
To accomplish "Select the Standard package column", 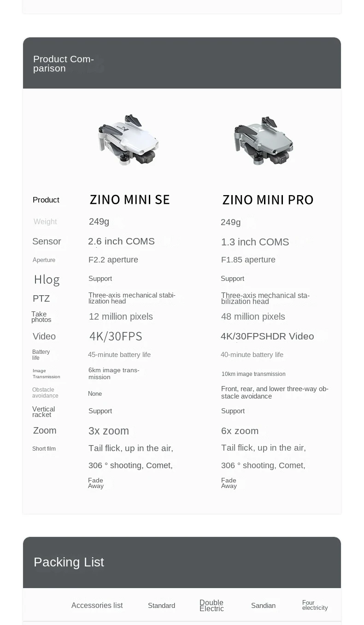I will coord(161,606).
